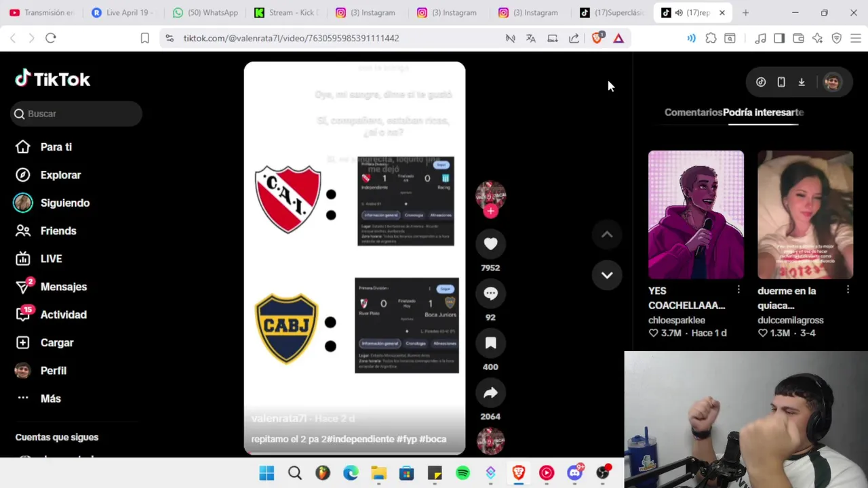
Task: Switch to the Live April 19 browser tab
Action: point(124,12)
